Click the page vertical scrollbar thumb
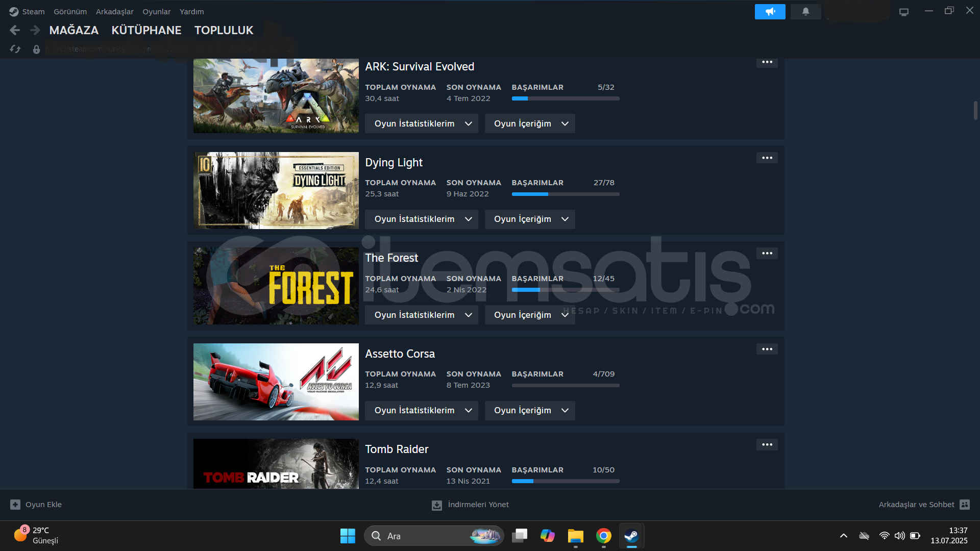The image size is (980, 551). [975, 111]
